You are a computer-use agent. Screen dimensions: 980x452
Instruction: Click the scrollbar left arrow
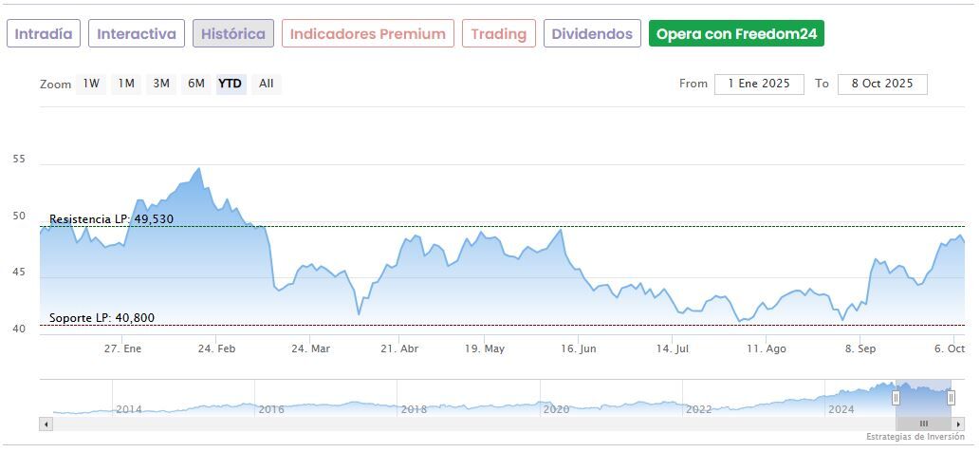coord(46,424)
